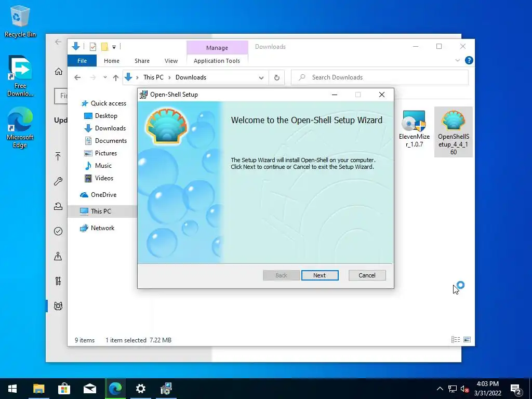Refresh the Downloads folder
532x399 pixels.
[277, 78]
